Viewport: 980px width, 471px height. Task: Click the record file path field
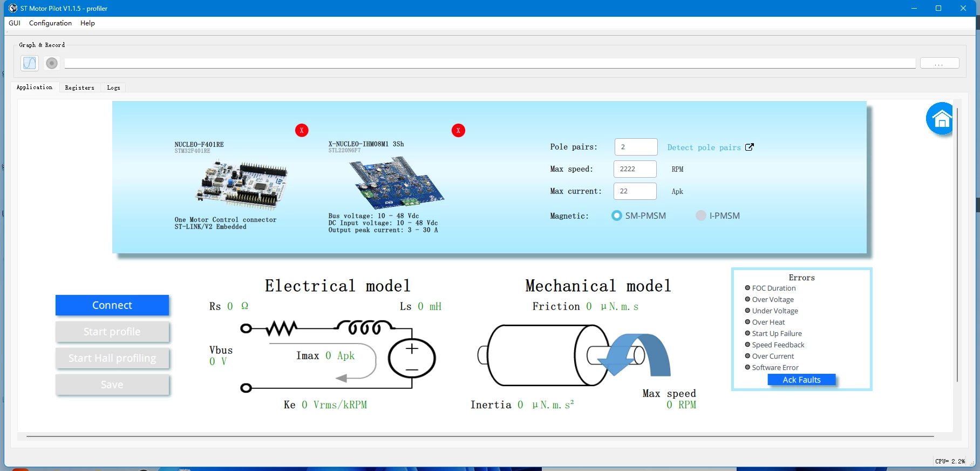[490, 63]
